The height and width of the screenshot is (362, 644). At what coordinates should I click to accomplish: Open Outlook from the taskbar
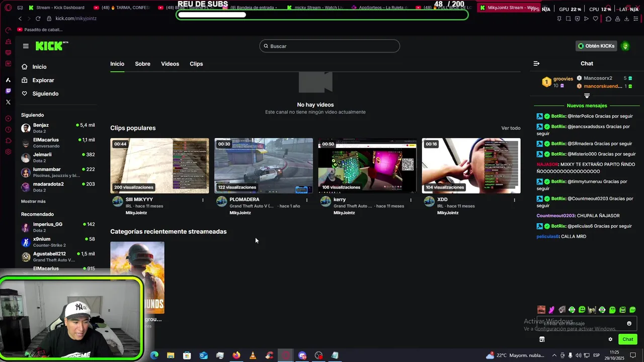(203, 355)
